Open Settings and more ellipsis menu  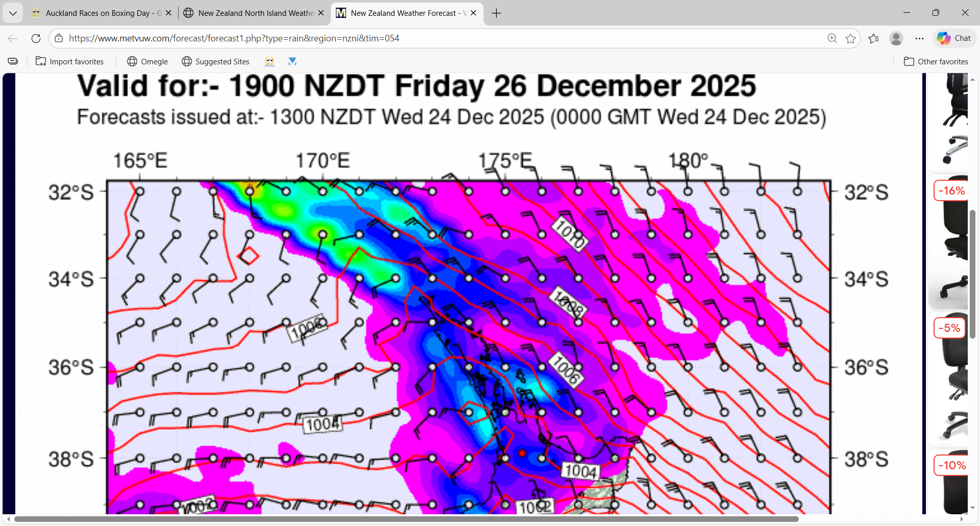(x=919, y=38)
